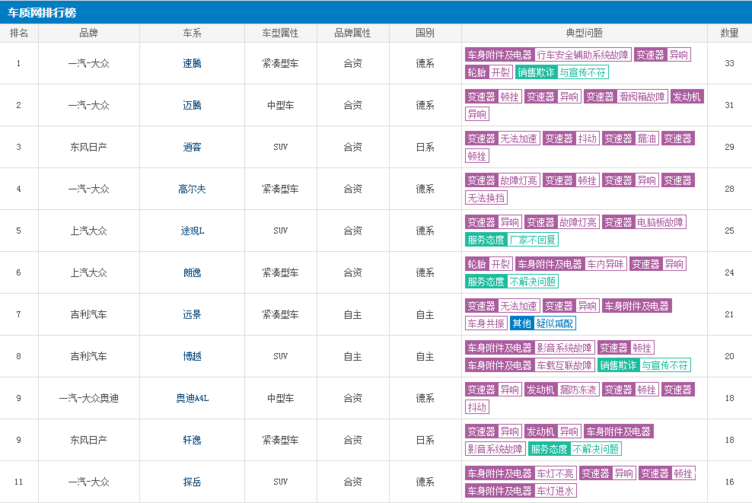Click 日系 cell in 轩逸 row
This screenshot has width=752, height=503.
coord(425,440)
